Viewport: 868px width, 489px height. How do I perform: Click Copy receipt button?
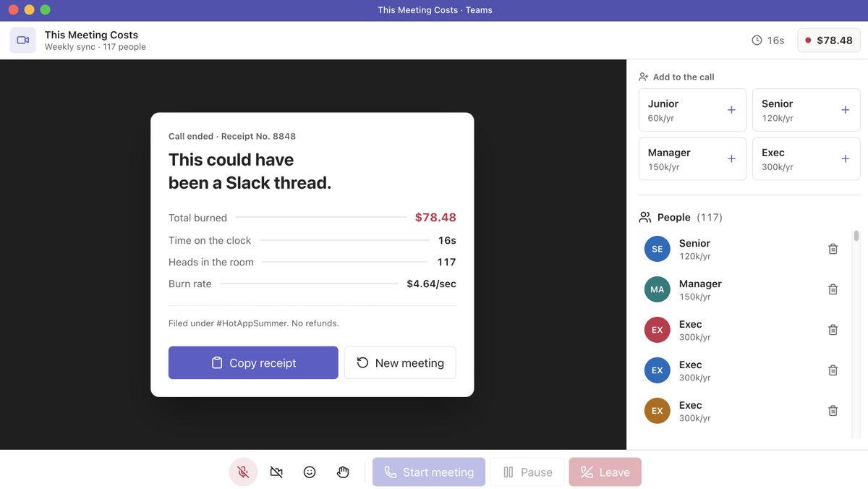click(253, 363)
